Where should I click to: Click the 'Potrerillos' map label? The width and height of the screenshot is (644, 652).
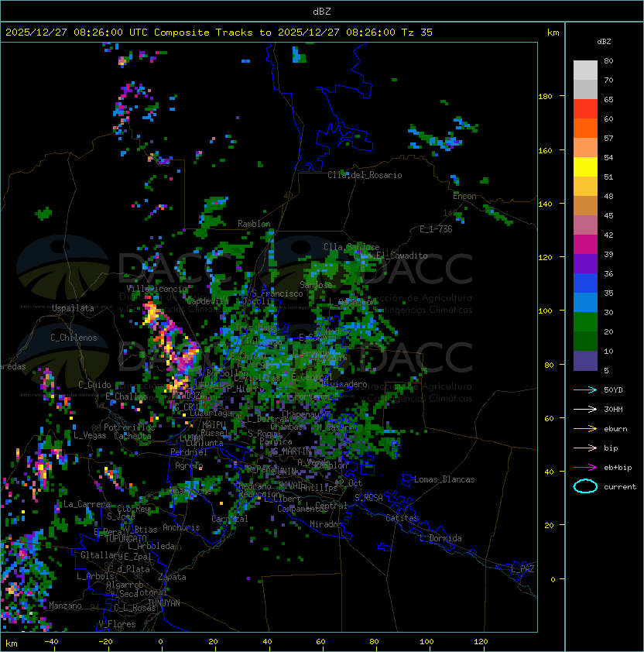click(x=129, y=427)
